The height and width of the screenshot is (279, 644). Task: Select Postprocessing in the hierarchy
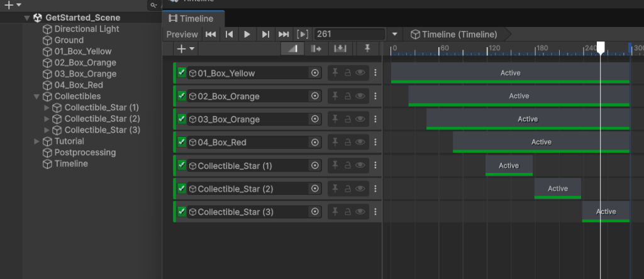[x=85, y=153]
